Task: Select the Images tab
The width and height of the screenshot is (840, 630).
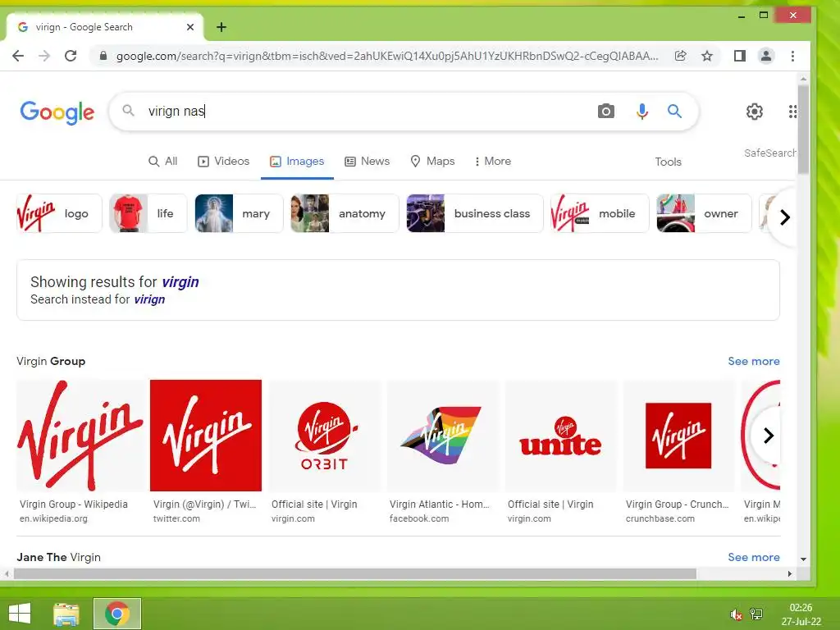Action: (x=297, y=162)
